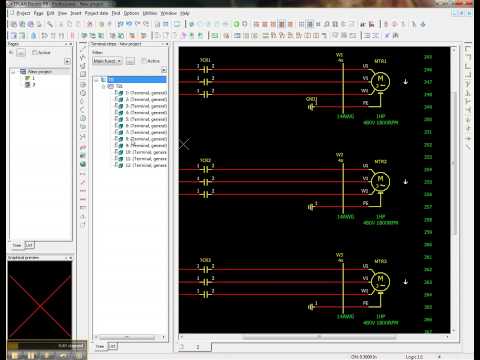Open the Main function filter dropdown
This screenshot has width=480, height=360.
click(x=107, y=61)
